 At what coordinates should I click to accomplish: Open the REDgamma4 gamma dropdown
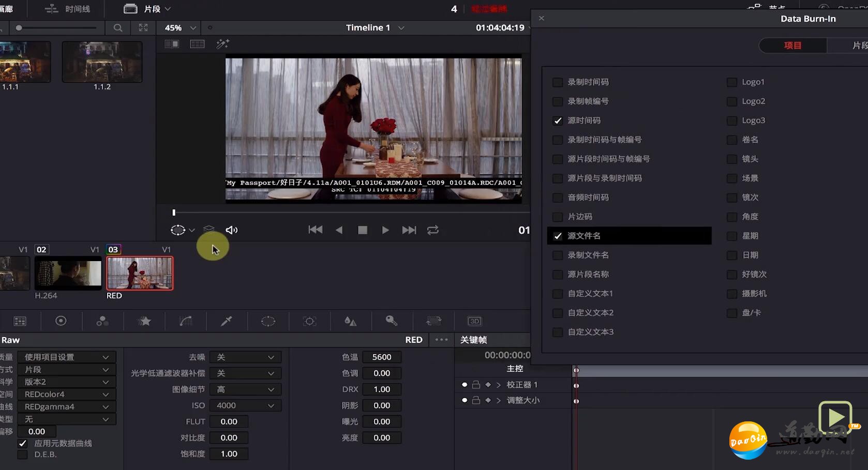pyautogui.click(x=67, y=407)
